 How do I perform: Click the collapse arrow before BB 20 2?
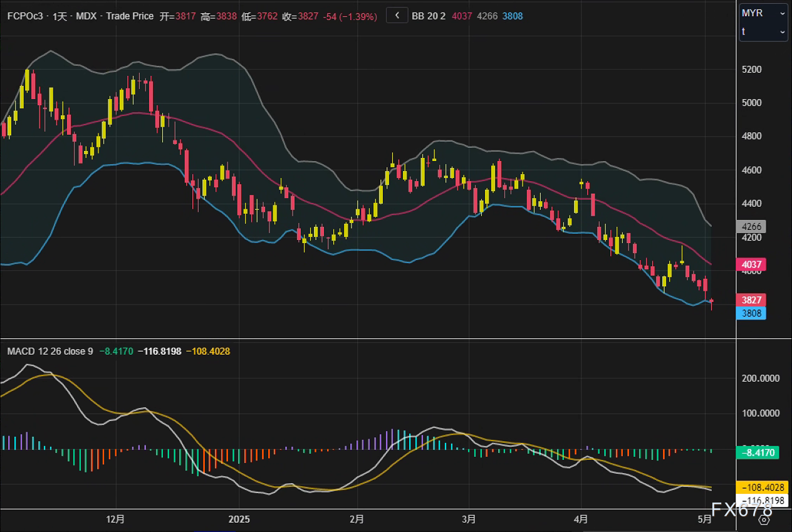coord(397,16)
